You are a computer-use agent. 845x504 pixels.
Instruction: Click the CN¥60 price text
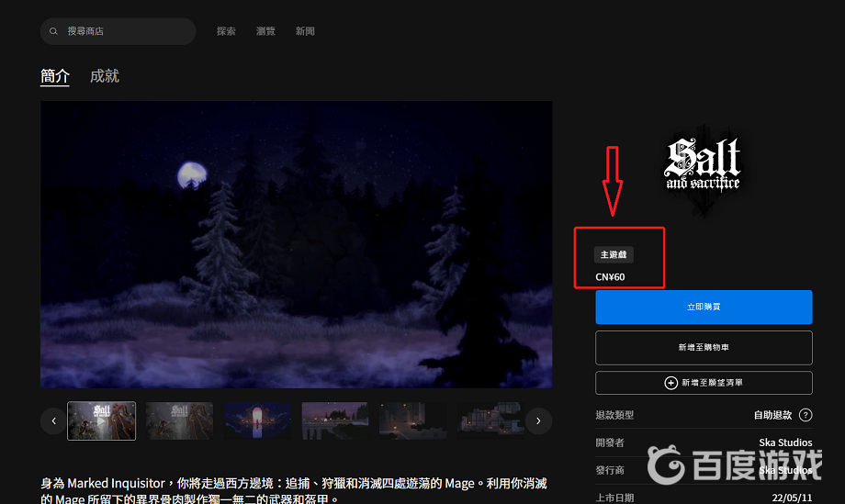[610, 277]
